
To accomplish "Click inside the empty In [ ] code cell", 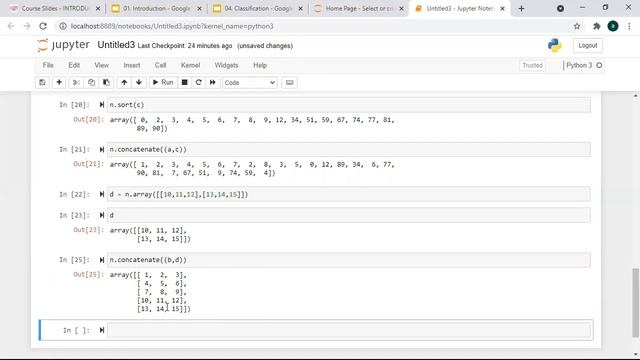I will 349,330.
